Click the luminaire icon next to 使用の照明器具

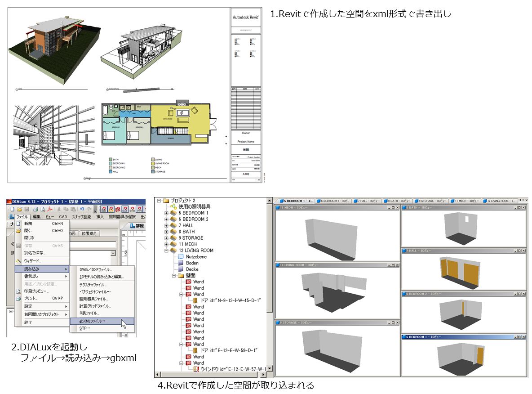tap(173, 206)
